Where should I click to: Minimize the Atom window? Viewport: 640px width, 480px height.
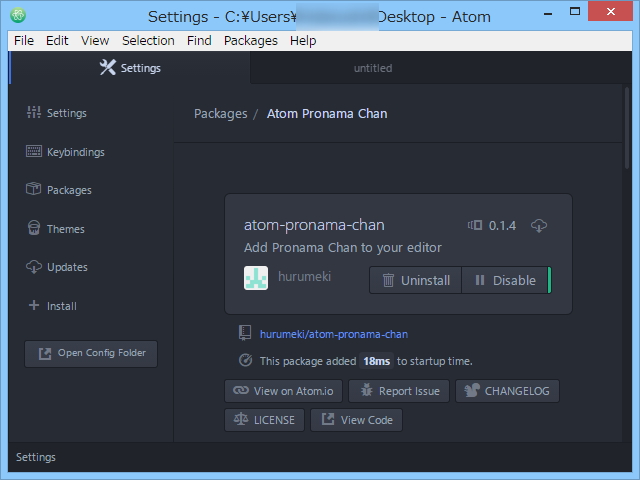click(548, 13)
